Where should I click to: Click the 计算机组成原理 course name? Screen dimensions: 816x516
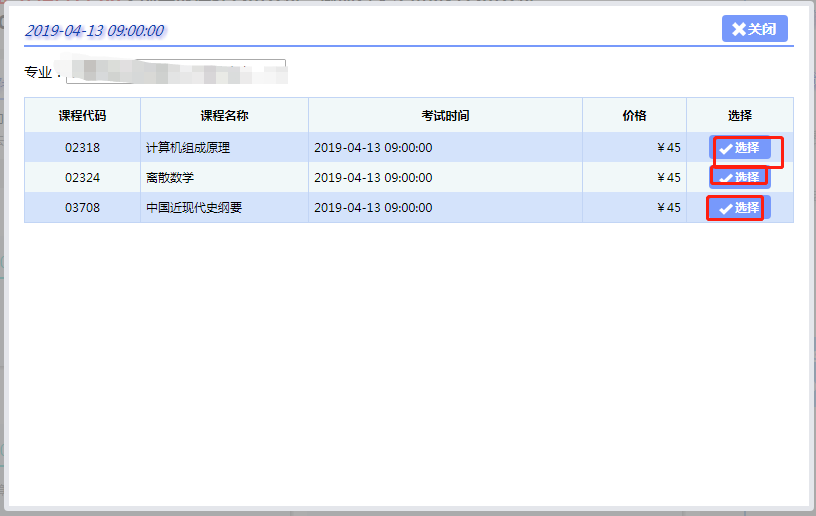click(x=188, y=148)
